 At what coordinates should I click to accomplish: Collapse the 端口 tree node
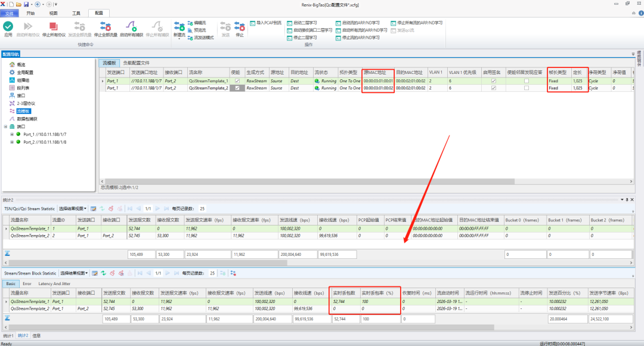6,126
